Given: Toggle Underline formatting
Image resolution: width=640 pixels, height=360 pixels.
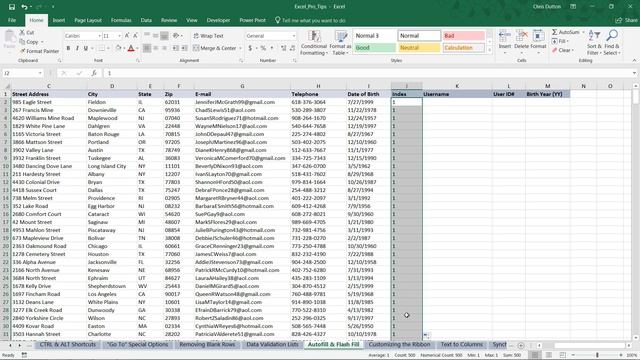Looking at the screenshot, I should click(x=86, y=48).
